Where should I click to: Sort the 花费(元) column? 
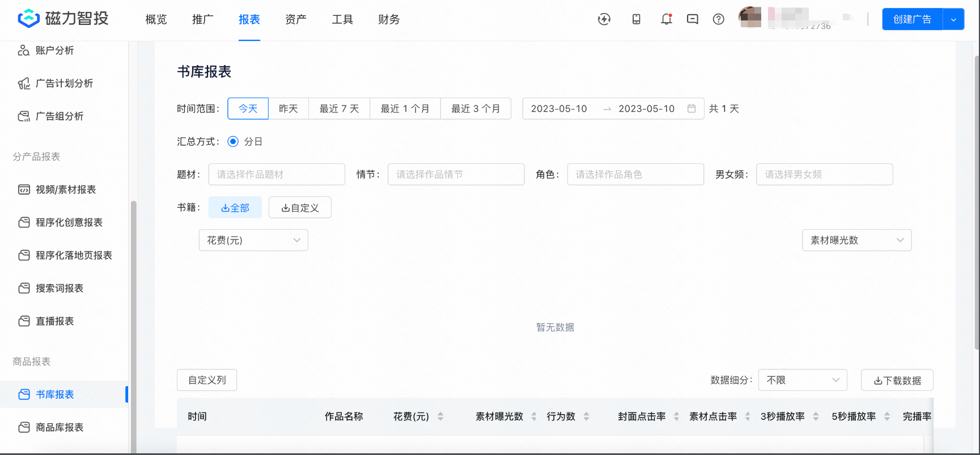click(x=440, y=416)
